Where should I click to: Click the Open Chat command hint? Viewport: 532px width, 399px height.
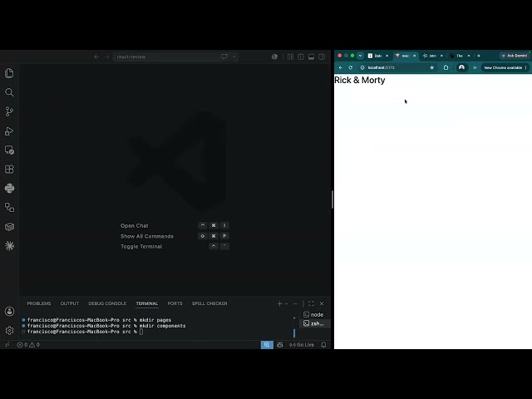[x=135, y=225]
